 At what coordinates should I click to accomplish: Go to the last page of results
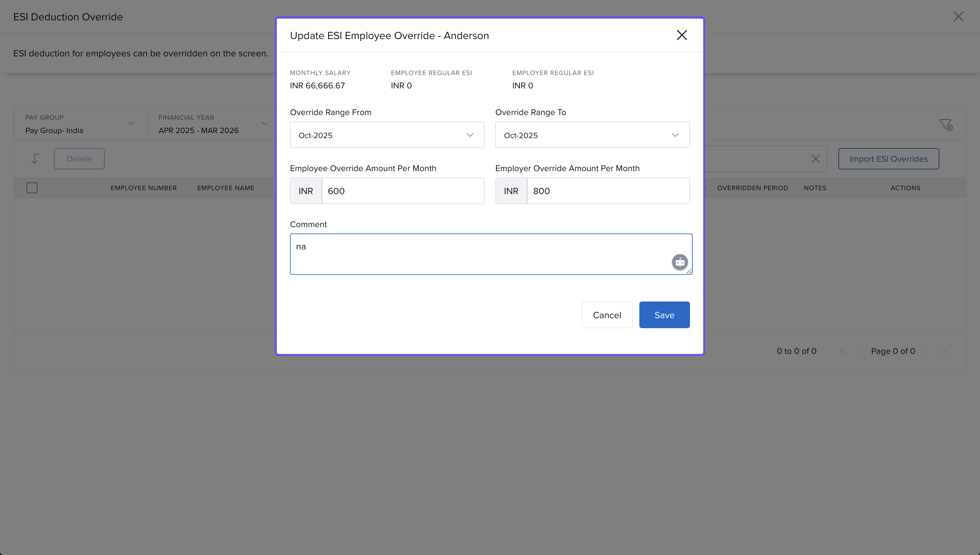coord(944,352)
